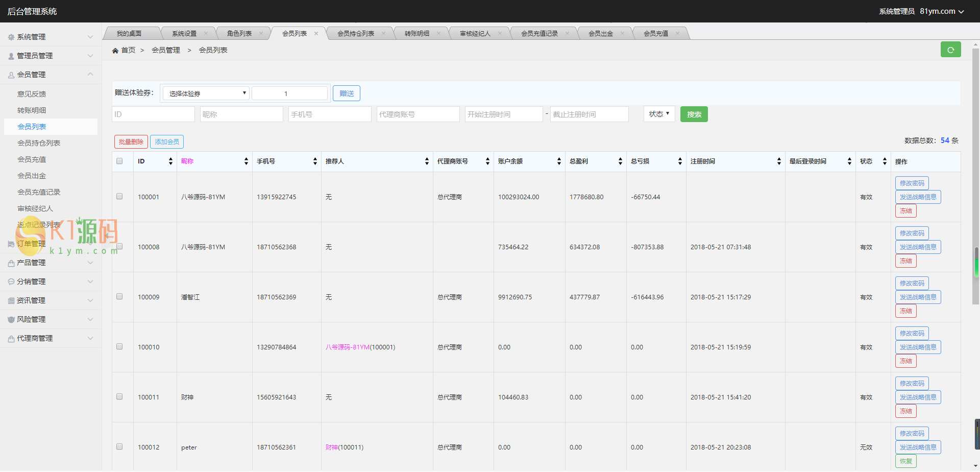
Task: Check the row checkbox for ID 100012
Action: click(119, 446)
